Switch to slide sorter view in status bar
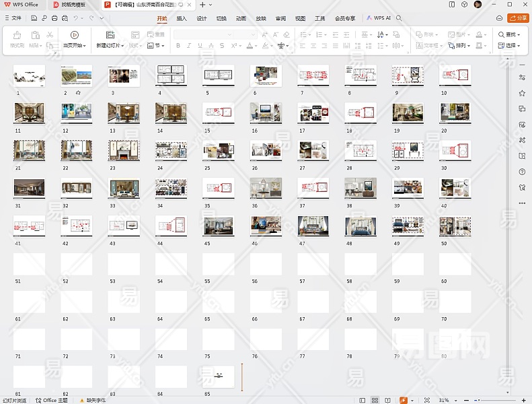This screenshot has width=532, height=404. 375,400
